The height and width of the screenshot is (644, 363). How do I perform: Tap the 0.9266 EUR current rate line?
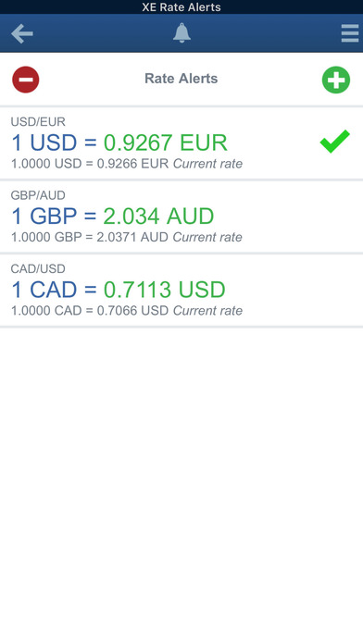coord(127,164)
